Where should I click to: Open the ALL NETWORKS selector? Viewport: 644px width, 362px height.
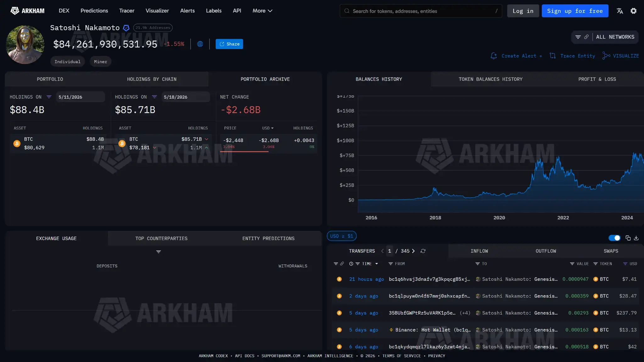(615, 37)
